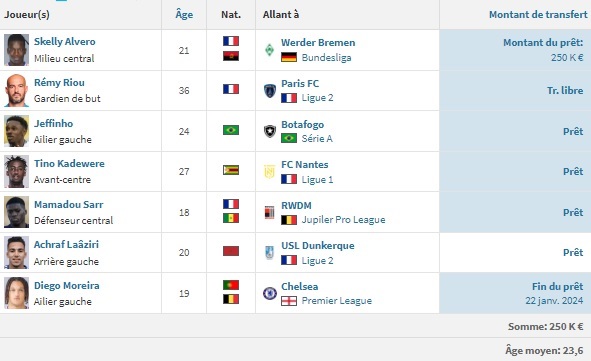The height and width of the screenshot is (361, 591).
Task: Click the German flag beside Bundesliga
Action: pos(289,57)
